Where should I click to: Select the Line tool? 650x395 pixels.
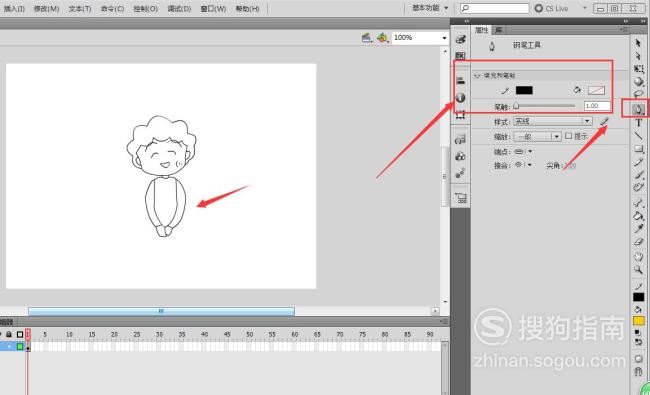(x=638, y=136)
